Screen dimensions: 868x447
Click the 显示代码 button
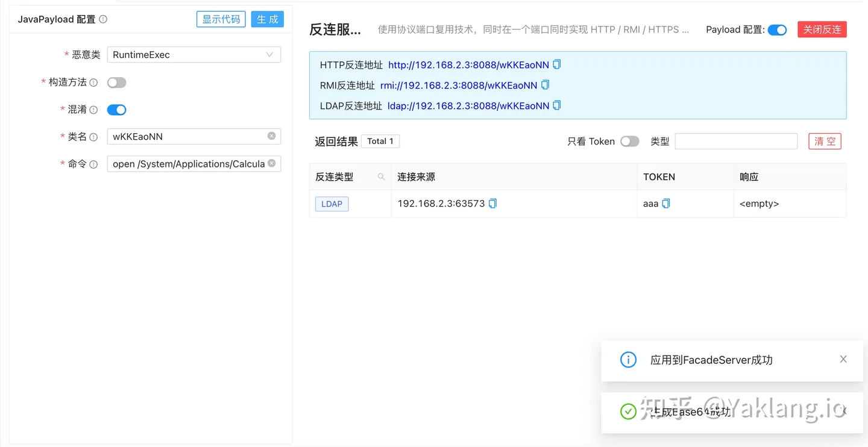[221, 19]
